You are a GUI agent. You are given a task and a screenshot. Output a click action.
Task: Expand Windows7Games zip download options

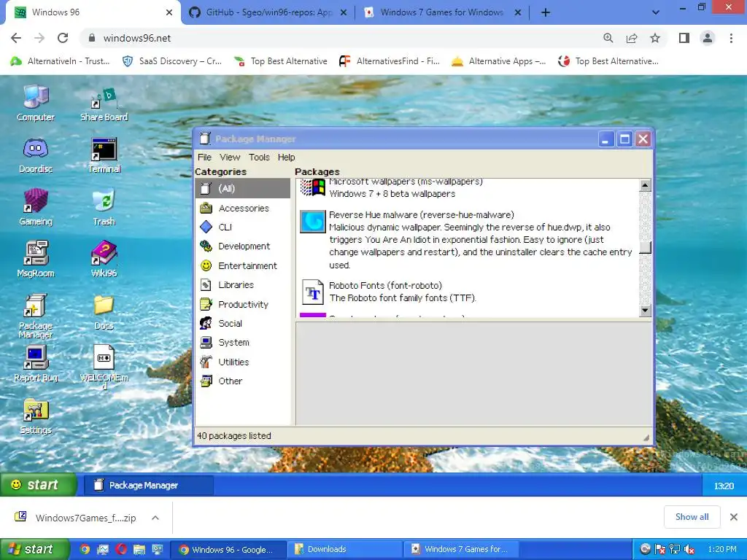click(x=155, y=518)
